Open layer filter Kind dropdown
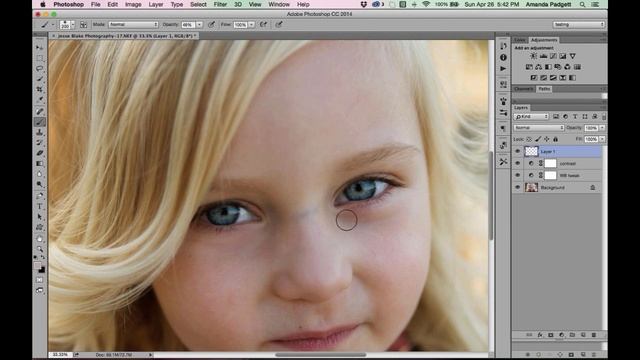This screenshot has width=640, height=360. pyautogui.click(x=531, y=117)
